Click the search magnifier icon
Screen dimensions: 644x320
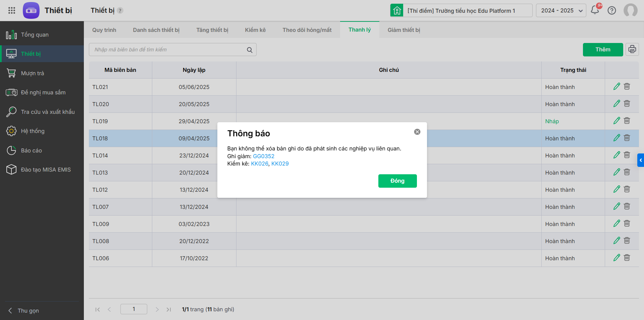(250, 50)
